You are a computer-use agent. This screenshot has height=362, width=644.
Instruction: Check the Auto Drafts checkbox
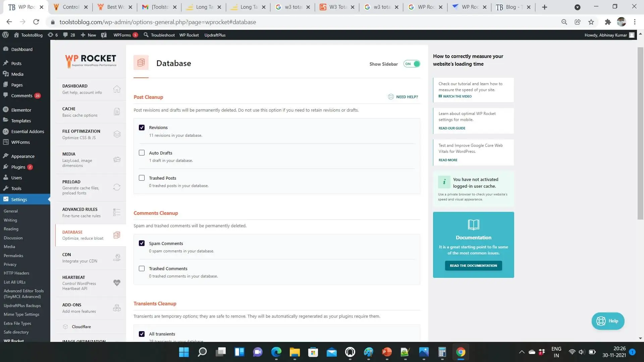[x=142, y=153]
